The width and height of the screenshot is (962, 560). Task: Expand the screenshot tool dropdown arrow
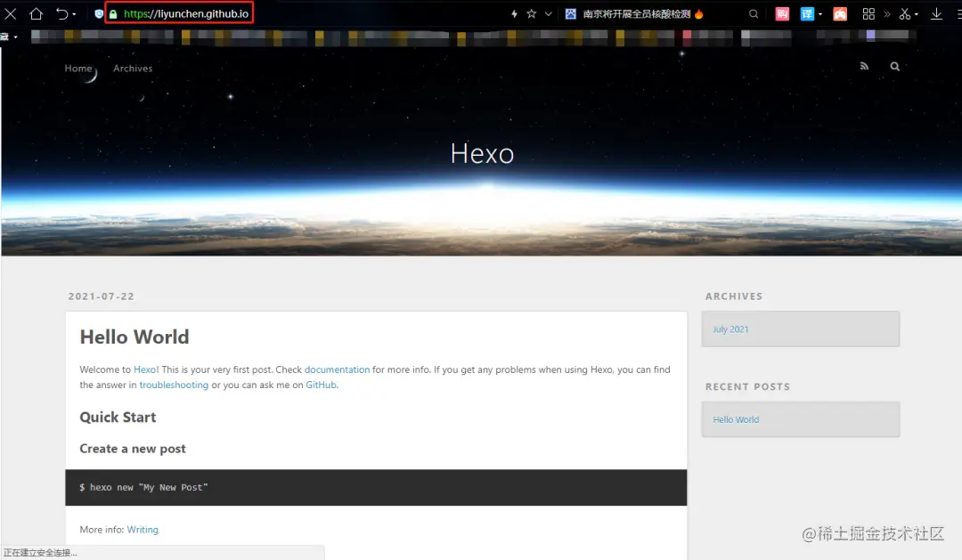[x=916, y=14]
